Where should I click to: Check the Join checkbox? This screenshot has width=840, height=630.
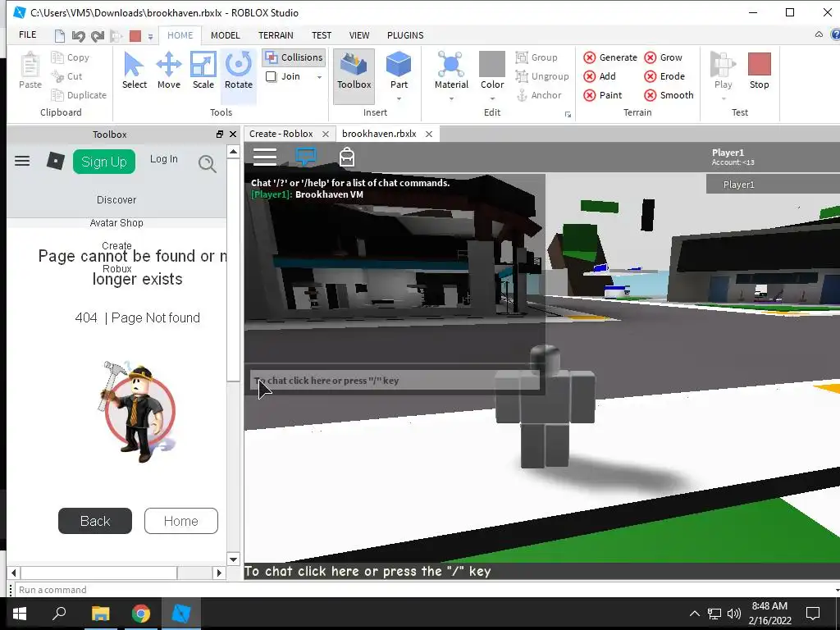tap(272, 76)
